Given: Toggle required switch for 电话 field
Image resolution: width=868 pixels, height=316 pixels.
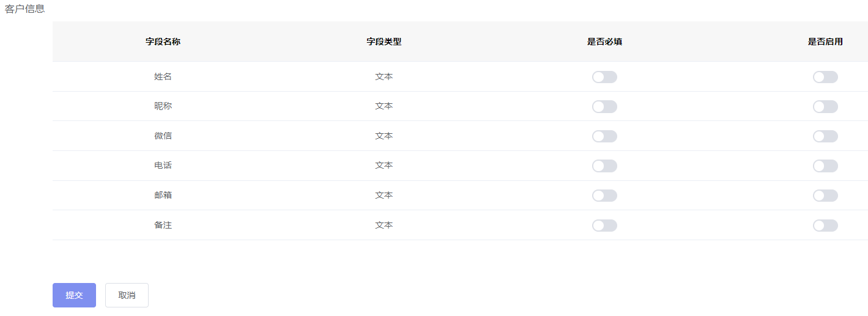Looking at the screenshot, I should click(604, 166).
